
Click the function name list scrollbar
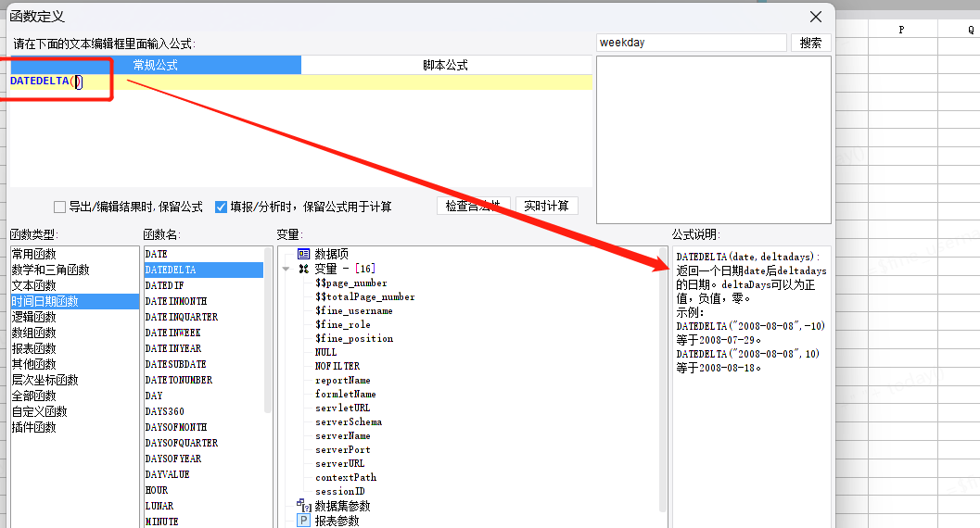268,331
